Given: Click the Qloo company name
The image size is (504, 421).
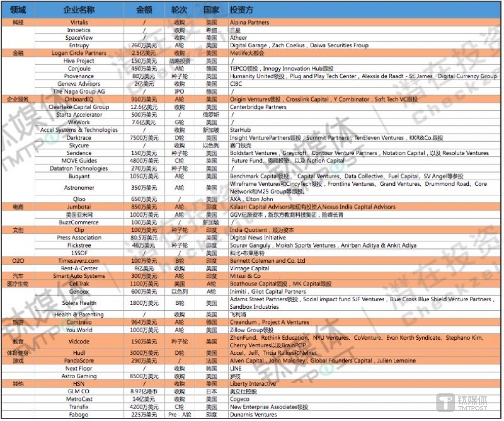Looking at the screenshot, I should (x=79, y=199).
